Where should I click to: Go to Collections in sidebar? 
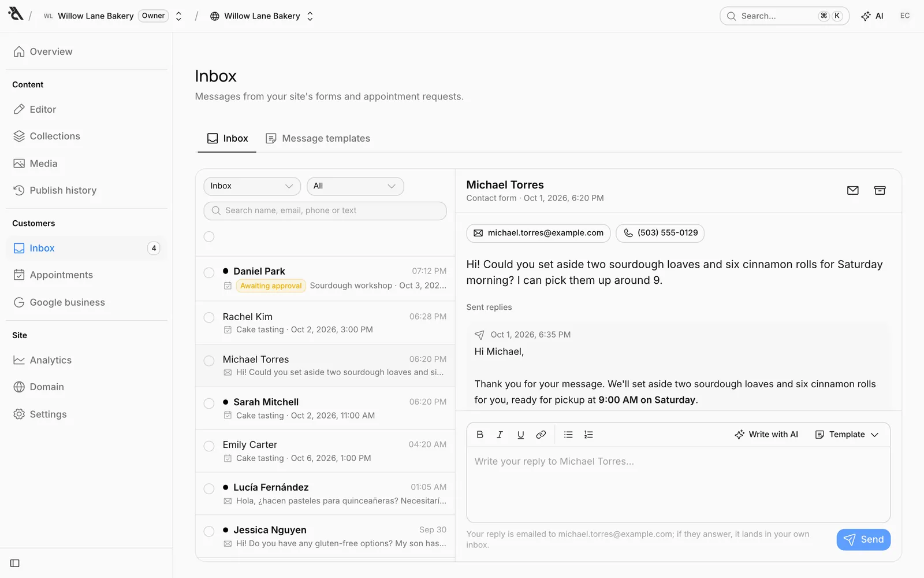click(x=87, y=136)
